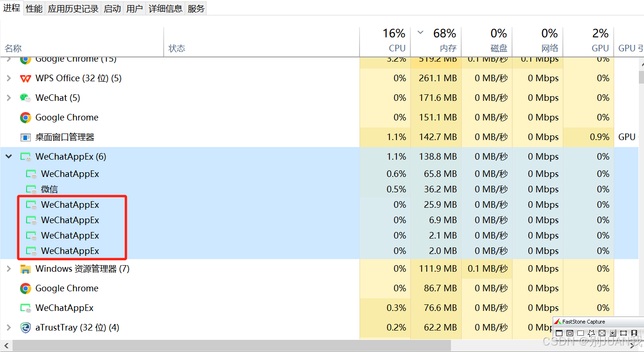Screen dimensions: 644x352
Task: Click the 111.9 MB memory value
Action: coord(438,269)
